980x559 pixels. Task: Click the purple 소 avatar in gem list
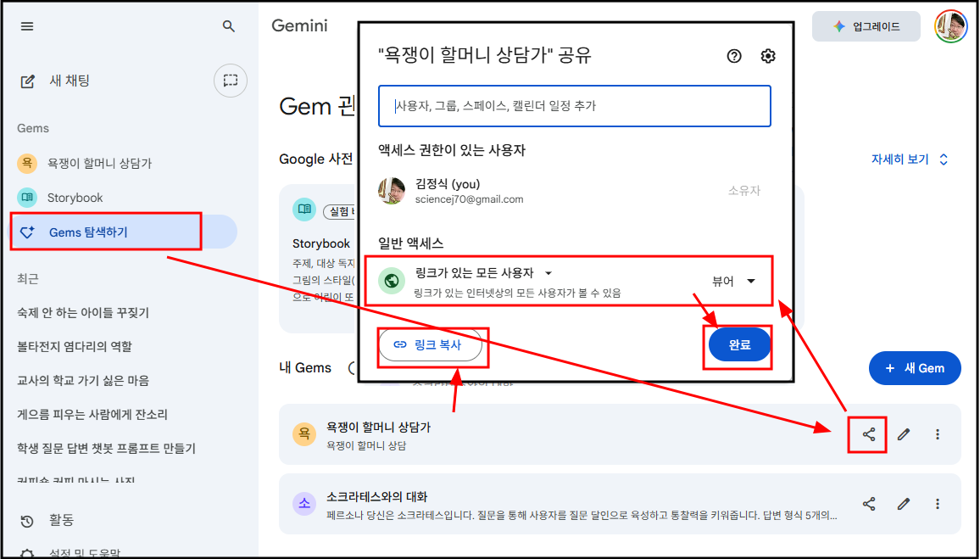304,504
